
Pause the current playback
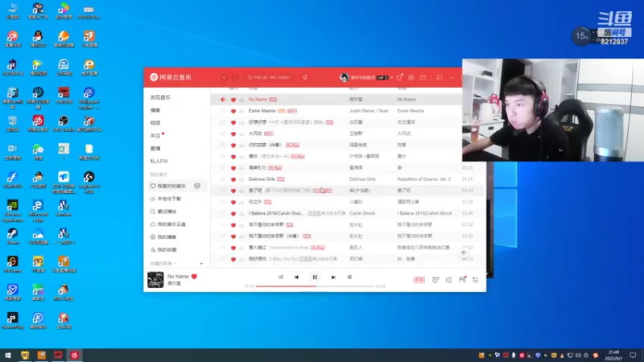[315, 277]
